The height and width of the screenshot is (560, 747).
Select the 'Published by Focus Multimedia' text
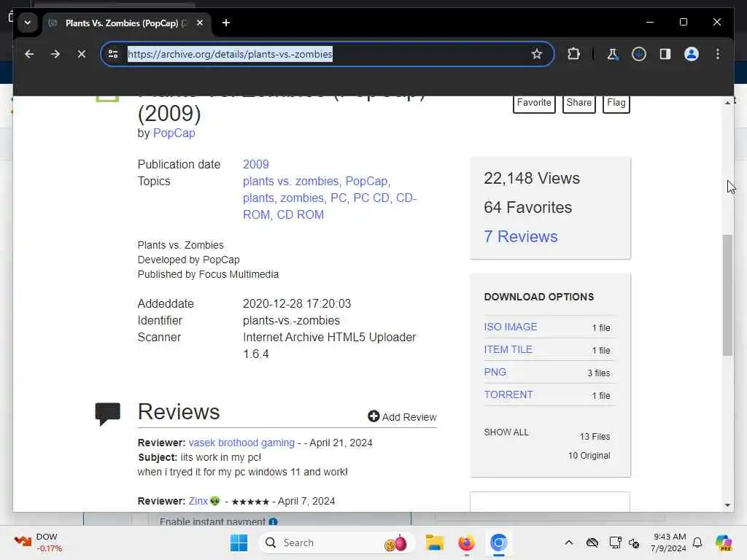tap(208, 274)
